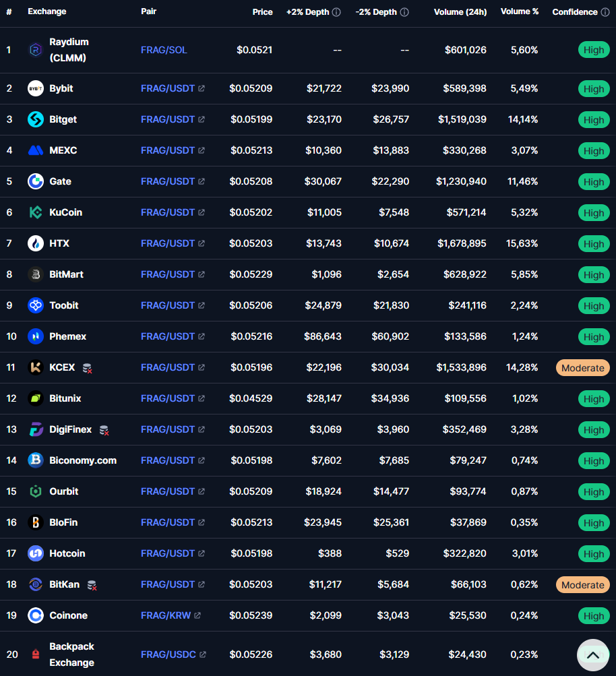Click the High confidence badge for Toobit
The height and width of the screenshot is (676, 616).
point(594,307)
